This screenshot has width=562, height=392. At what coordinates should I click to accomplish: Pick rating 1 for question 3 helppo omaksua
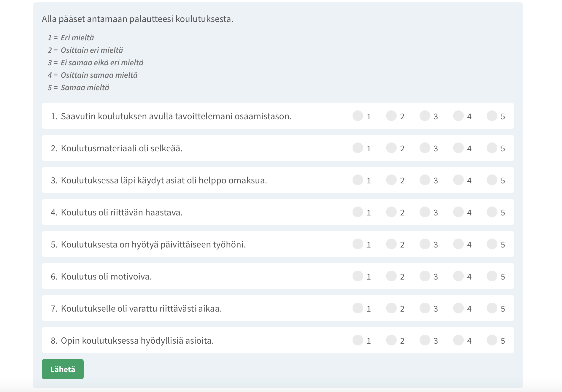(358, 180)
